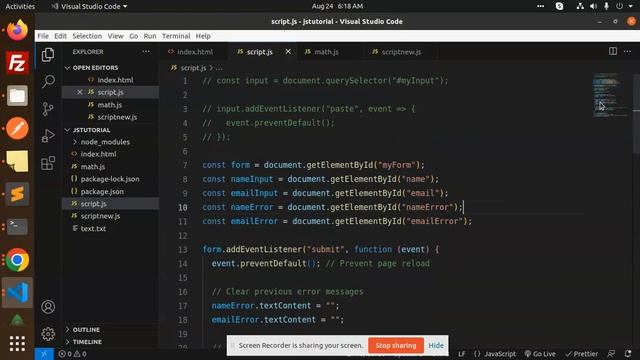Open the Visual Studio Code app menu dropdown
640x360 pixels.
tap(89, 7)
